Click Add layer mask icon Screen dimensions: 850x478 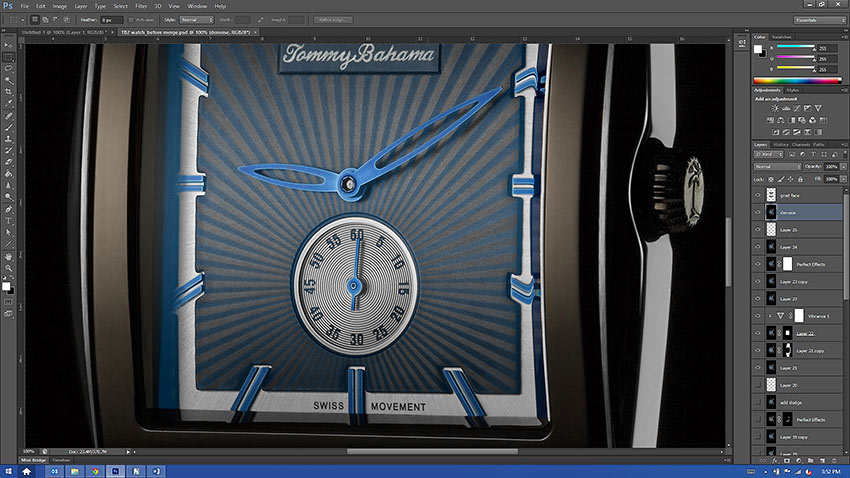(x=787, y=461)
